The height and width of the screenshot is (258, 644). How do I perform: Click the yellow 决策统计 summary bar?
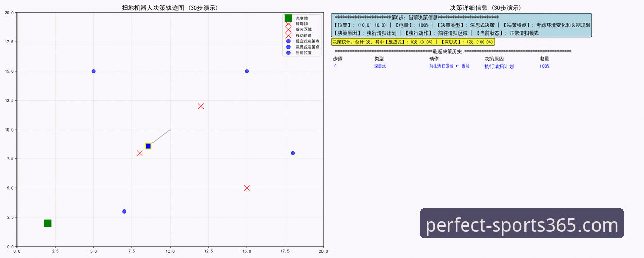[413, 42]
